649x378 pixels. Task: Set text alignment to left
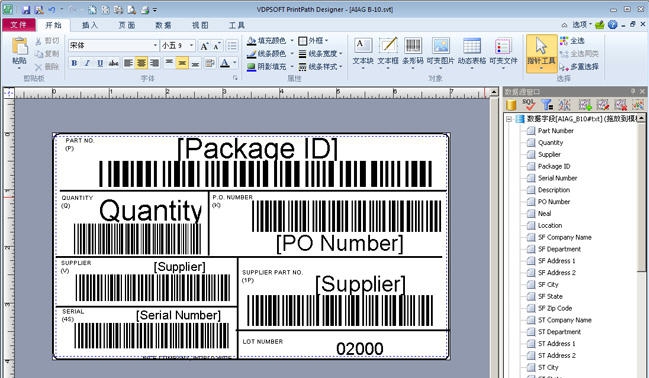tap(128, 63)
